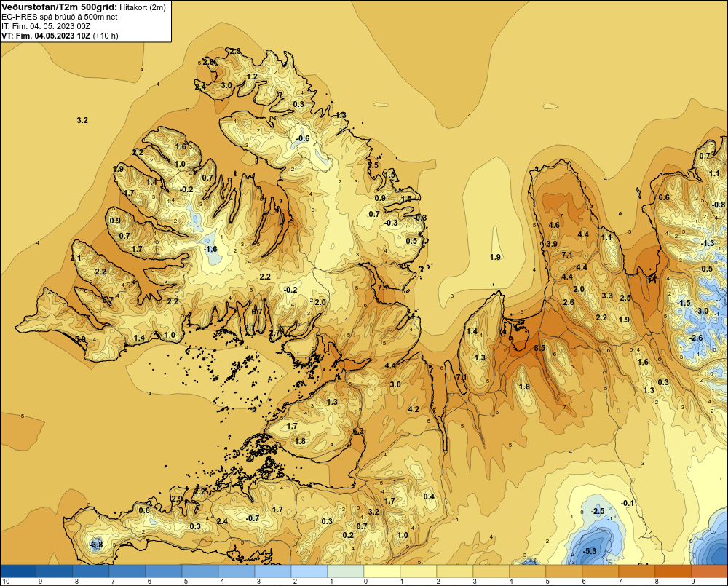Click the -0.6 temperature value
This screenshot has width=728, height=586.
(x=303, y=139)
